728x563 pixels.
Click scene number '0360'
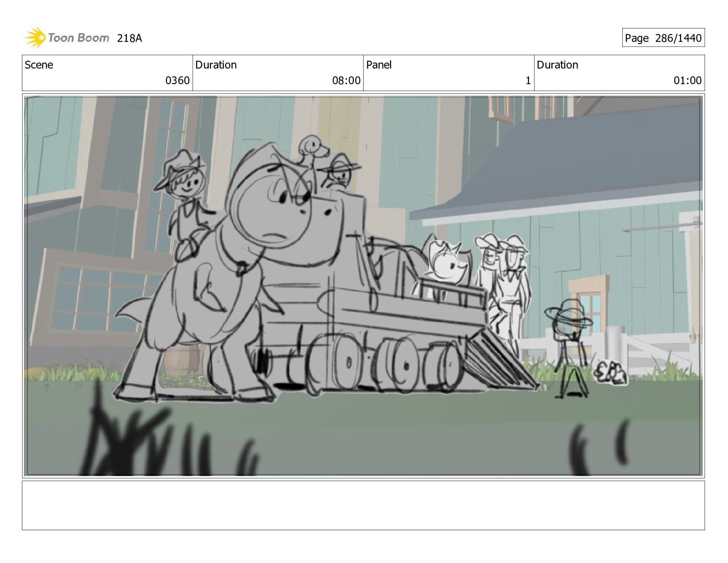177,80
